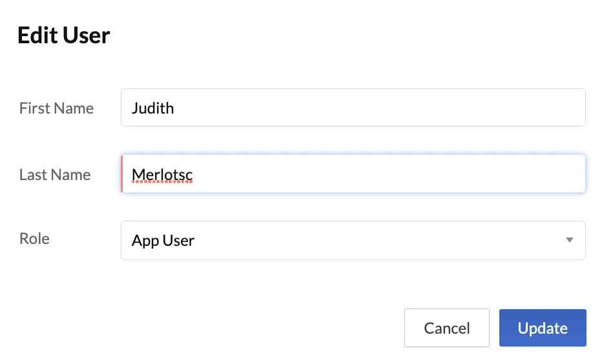Click the misspelled word Merlotsc
602x364 pixels.
[162, 175]
